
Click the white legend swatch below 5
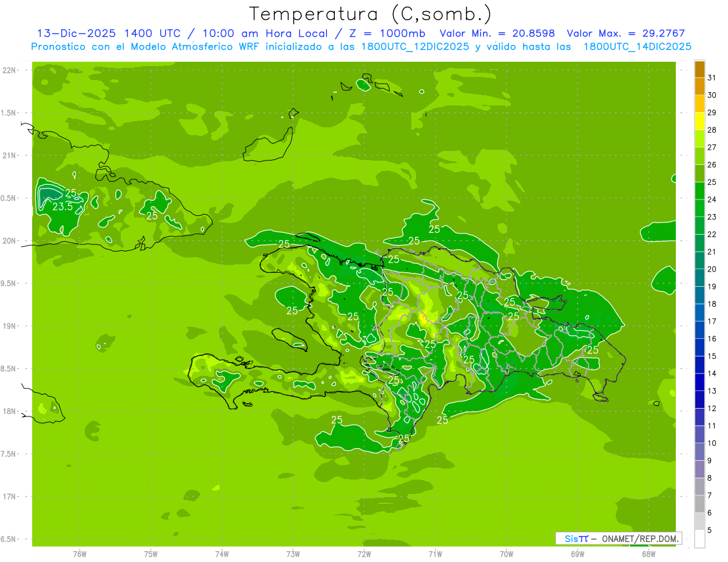pos(699,539)
